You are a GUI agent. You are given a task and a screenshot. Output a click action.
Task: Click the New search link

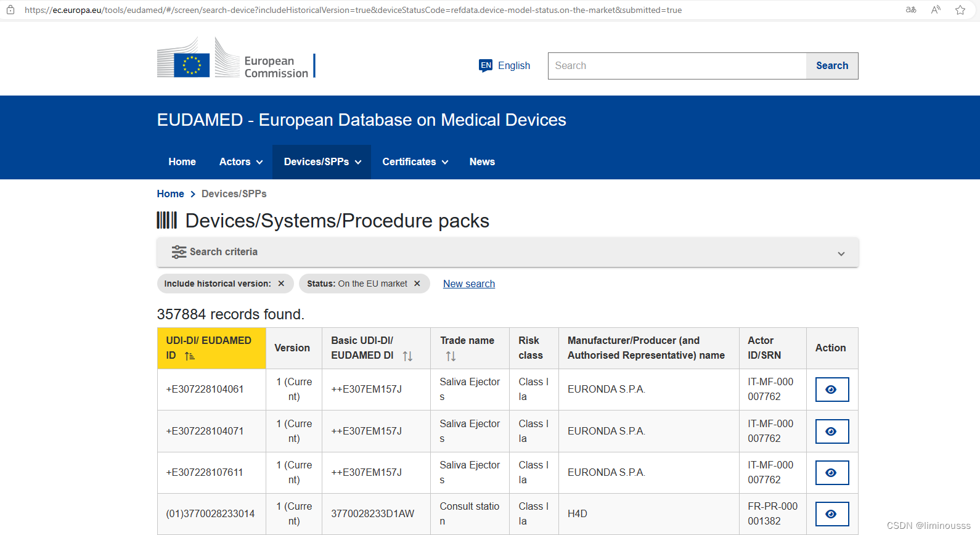(x=469, y=284)
